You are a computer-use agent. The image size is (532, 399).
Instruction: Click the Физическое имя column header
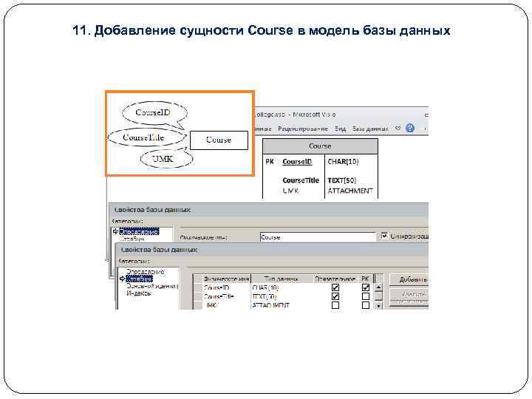[x=226, y=279]
